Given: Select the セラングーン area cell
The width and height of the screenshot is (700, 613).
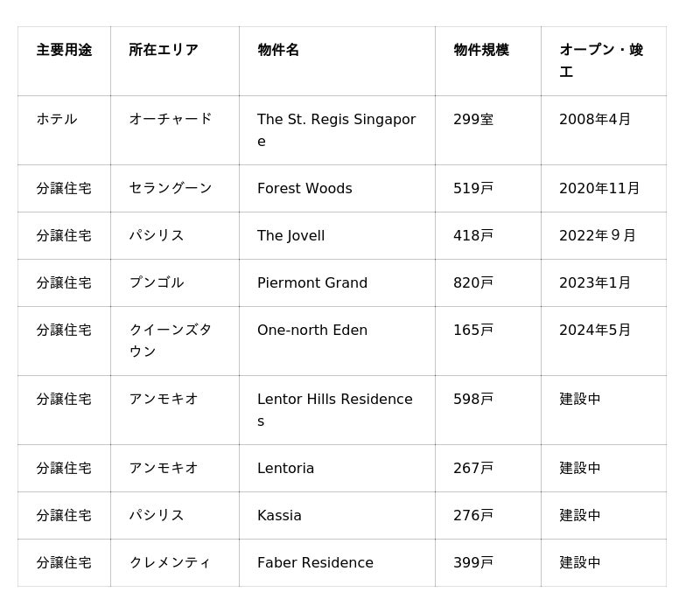Looking at the screenshot, I should [x=171, y=189].
